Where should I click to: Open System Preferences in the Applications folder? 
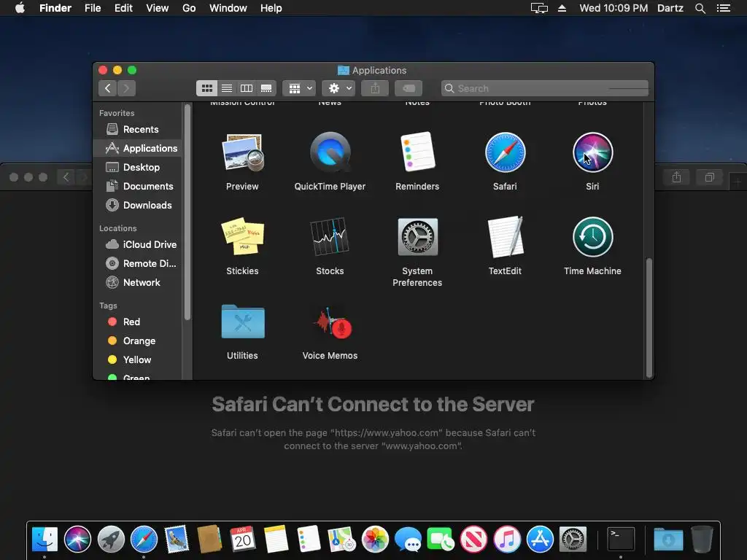click(417, 237)
